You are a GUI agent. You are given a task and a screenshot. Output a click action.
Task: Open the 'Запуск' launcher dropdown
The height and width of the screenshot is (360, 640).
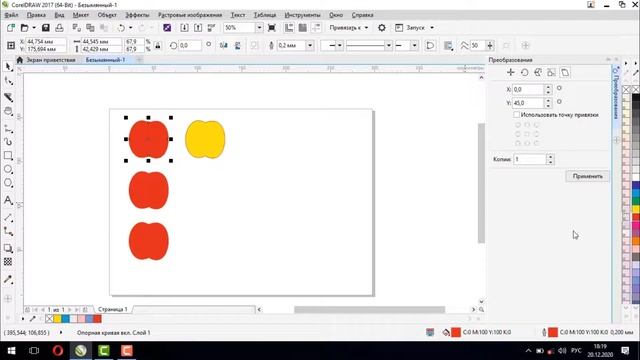(432, 28)
